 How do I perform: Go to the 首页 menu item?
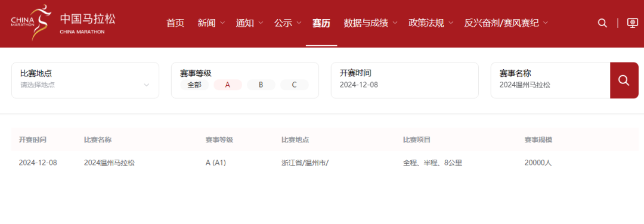[175, 23]
